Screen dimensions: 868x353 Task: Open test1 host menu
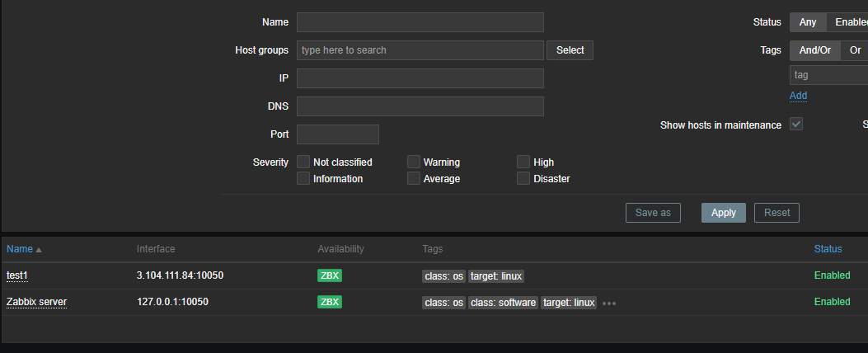click(16, 275)
